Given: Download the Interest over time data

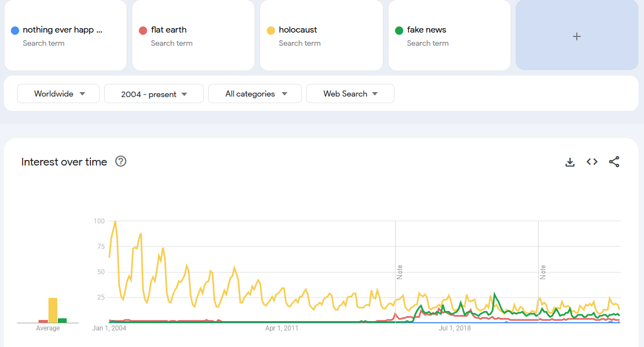Looking at the screenshot, I should [570, 162].
